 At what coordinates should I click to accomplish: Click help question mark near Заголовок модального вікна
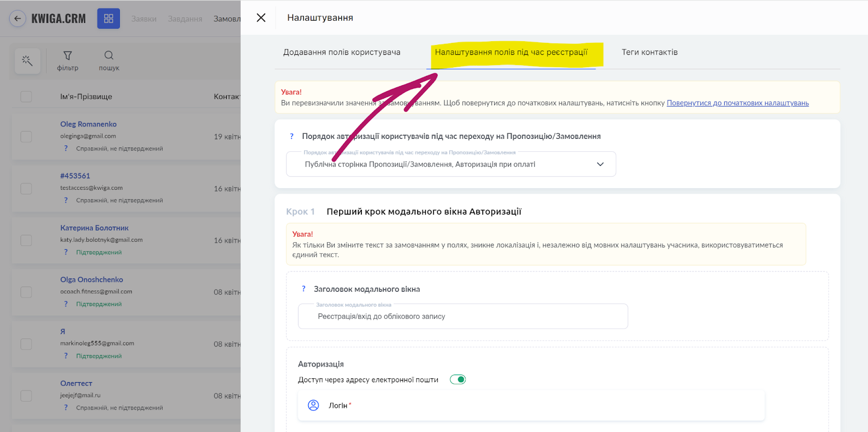tap(303, 289)
